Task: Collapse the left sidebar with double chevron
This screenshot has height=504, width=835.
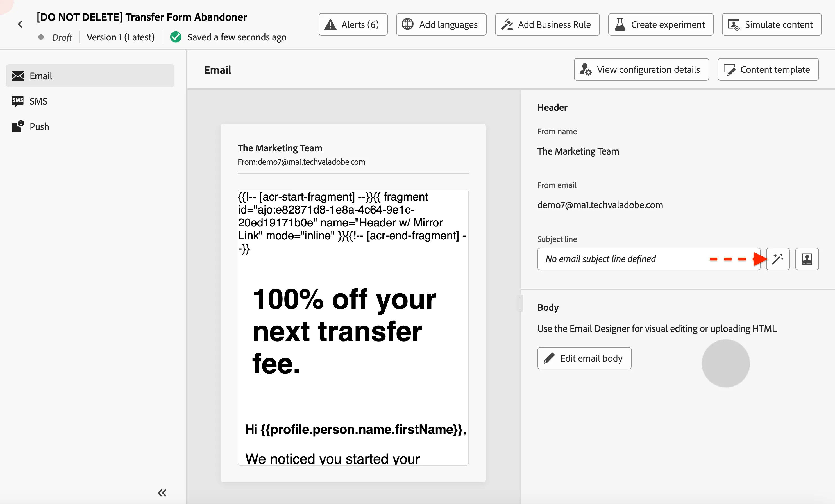Action: [x=162, y=492]
